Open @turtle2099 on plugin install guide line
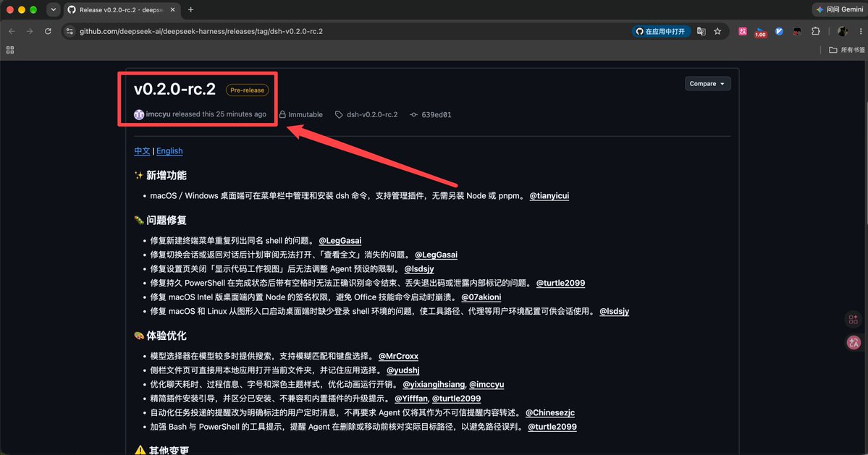The image size is (868, 455). coord(456,399)
